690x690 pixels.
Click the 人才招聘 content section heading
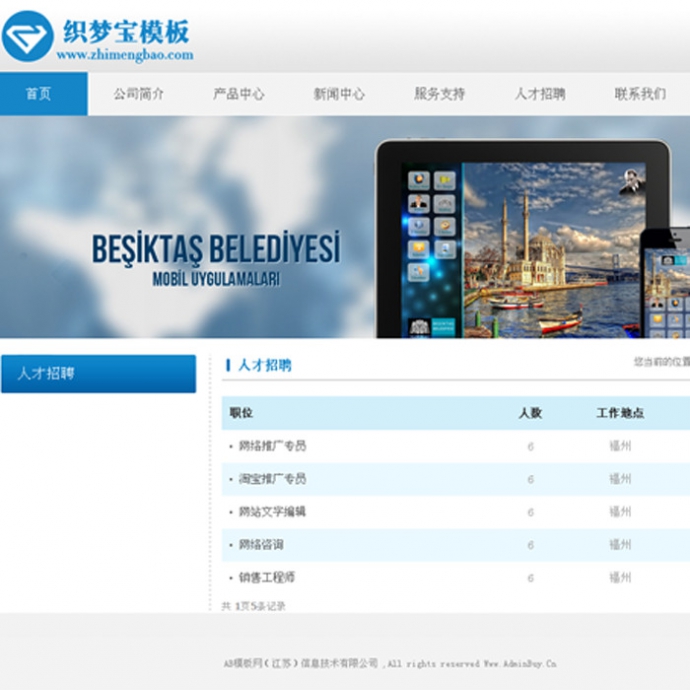point(264,365)
